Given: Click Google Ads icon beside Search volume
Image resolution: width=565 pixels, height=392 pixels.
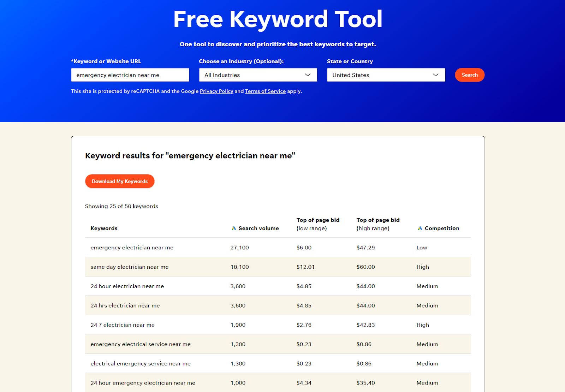Looking at the screenshot, I should [233, 228].
